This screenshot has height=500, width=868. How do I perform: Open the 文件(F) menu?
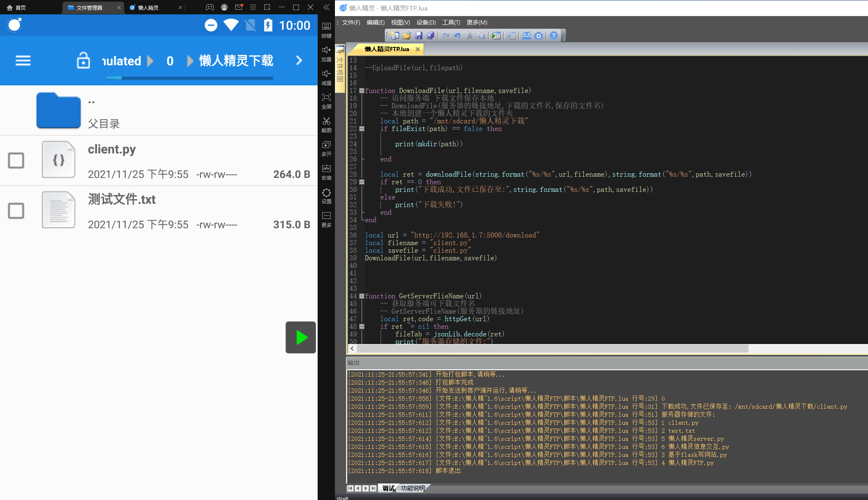(x=351, y=22)
